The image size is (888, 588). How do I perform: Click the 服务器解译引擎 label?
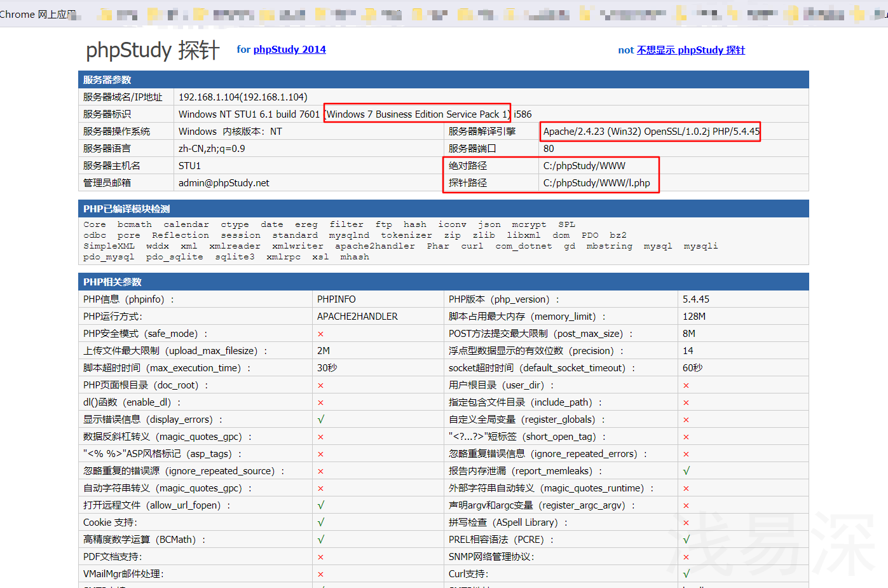click(482, 132)
